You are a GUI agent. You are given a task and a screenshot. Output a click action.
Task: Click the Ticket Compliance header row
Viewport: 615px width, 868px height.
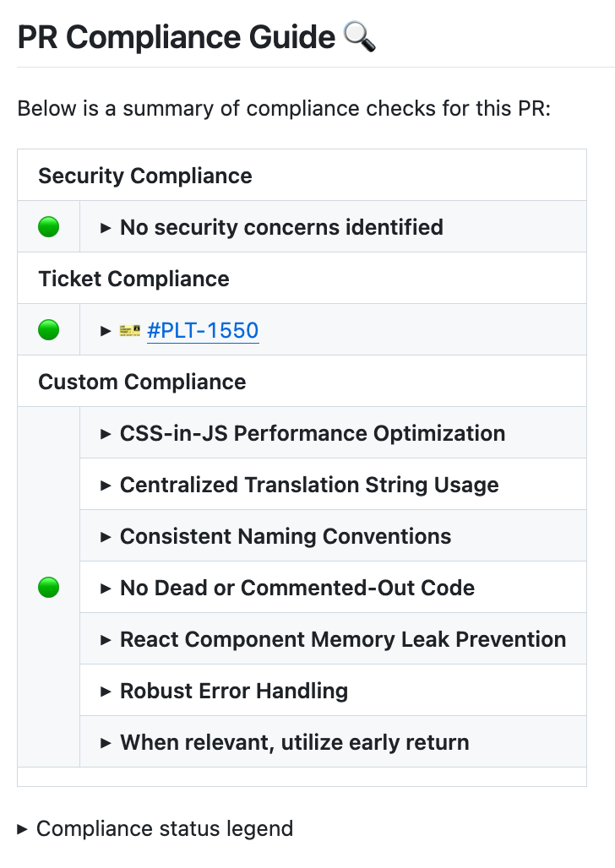point(133,279)
